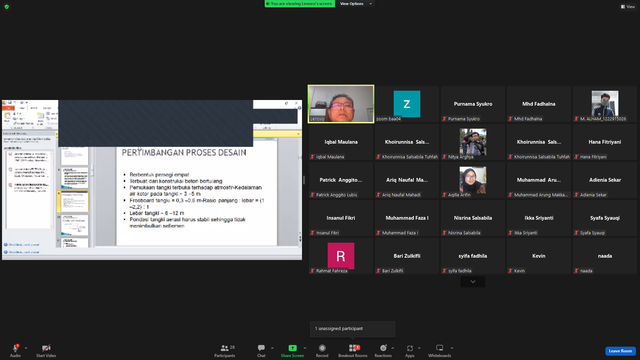Select the Lenovo presenter video tile

341,104
